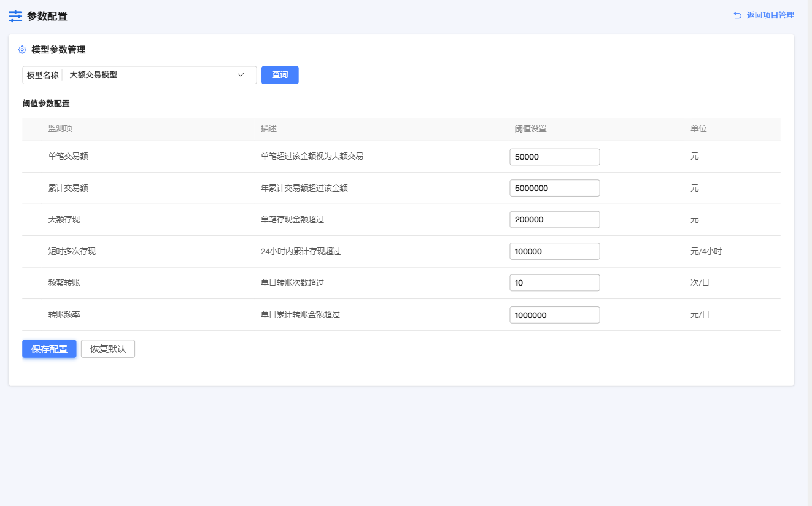
Task: Click the 阈值设置 column header
Action: point(530,129)
